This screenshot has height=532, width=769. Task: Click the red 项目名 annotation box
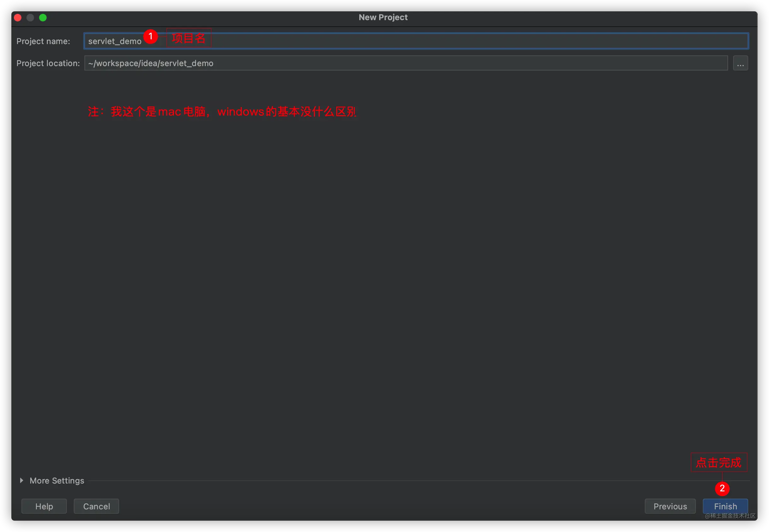188,38
